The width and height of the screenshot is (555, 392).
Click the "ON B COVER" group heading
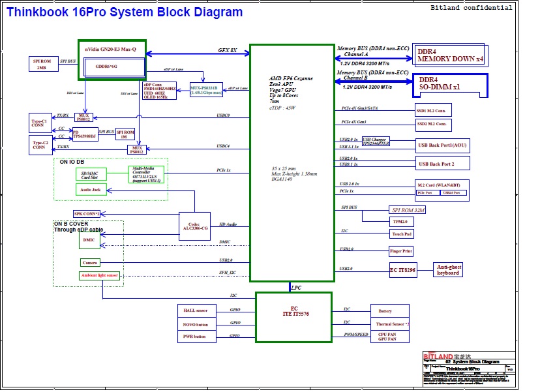click(71, 224)
